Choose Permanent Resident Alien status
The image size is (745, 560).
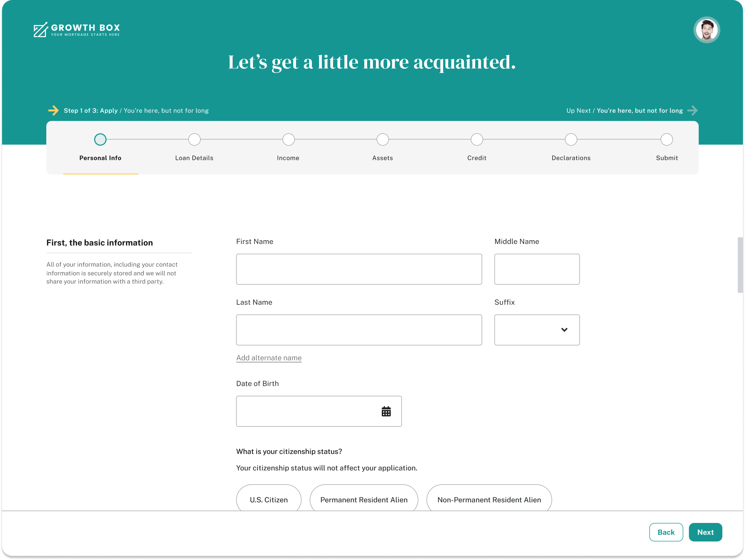point(364,499)
